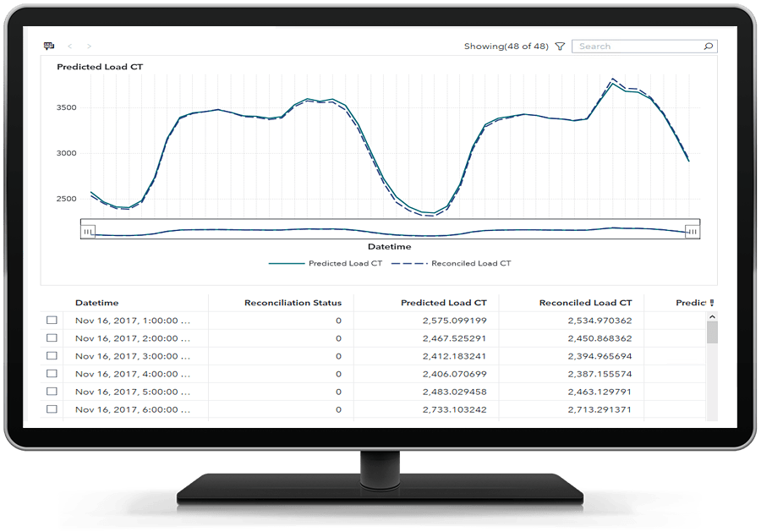
Task: Sort by the Datetime column header
Action: 96,303
